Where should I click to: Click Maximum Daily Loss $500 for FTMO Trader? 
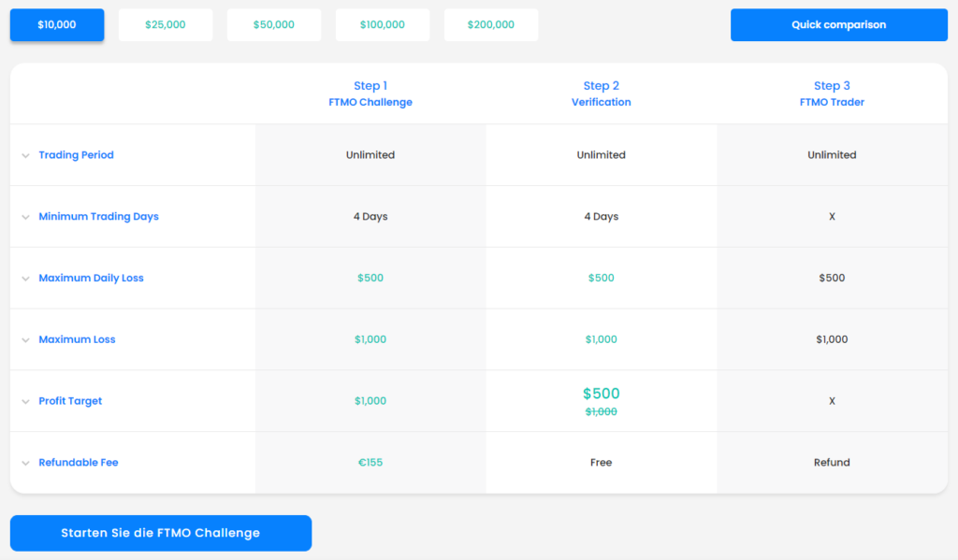pos(832,278)
